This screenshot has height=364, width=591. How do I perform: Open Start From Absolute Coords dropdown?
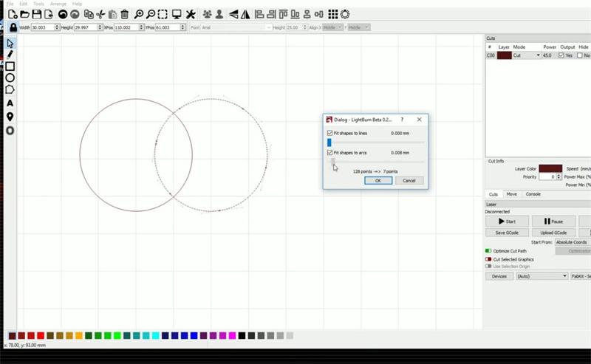pyautogui.click(x=573, y=242)
